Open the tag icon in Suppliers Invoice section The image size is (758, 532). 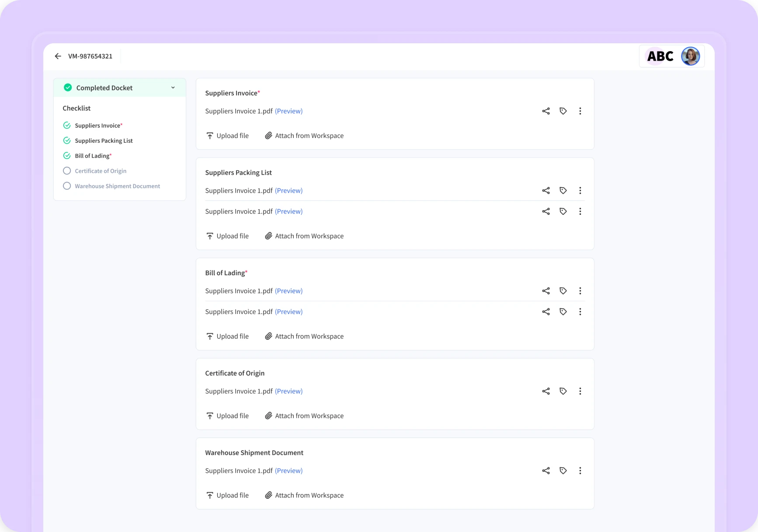coord(563,111)
